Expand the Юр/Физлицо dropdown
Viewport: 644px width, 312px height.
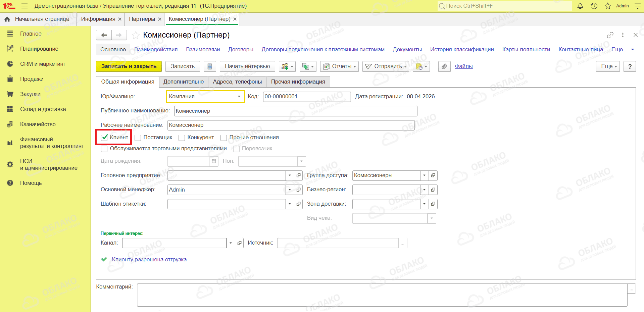[x=239, y=97]
